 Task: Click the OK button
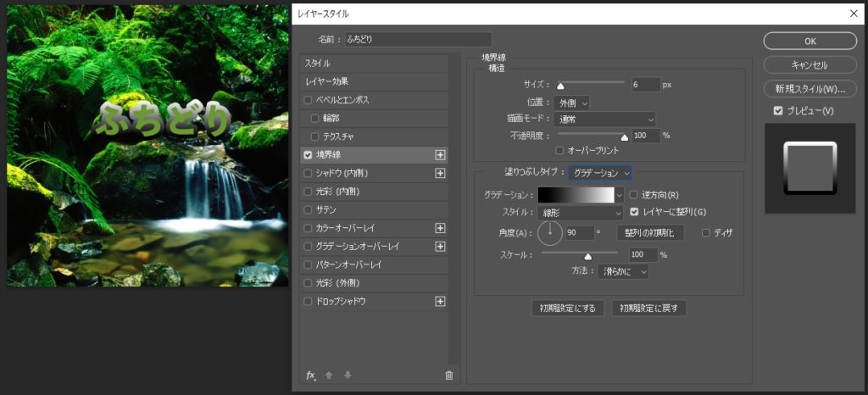pyautogui.click(x=810, y=41)
